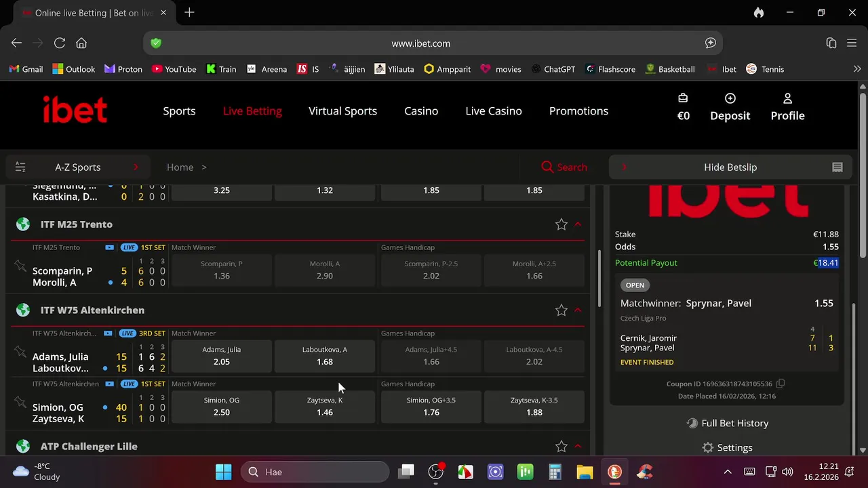
Task: Collapse the ITF M25 Trento section
Action: 578,224
